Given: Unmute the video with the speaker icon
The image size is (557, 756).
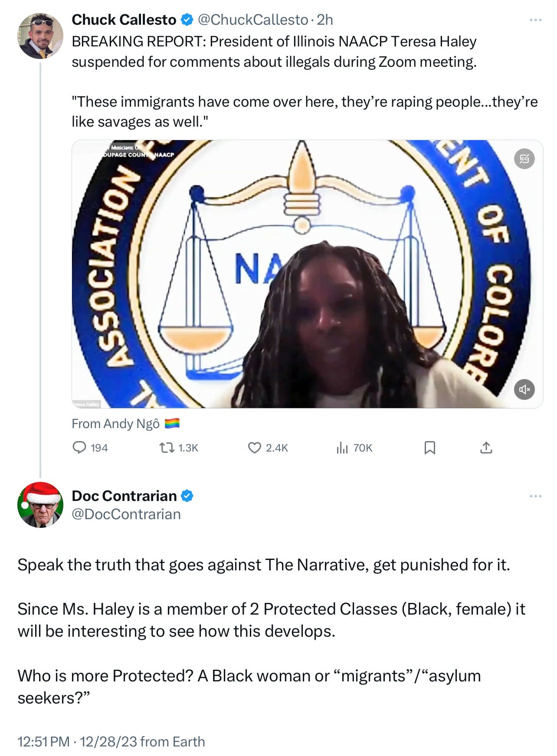Looking at the screenshot, I should (x=524, y=389).
